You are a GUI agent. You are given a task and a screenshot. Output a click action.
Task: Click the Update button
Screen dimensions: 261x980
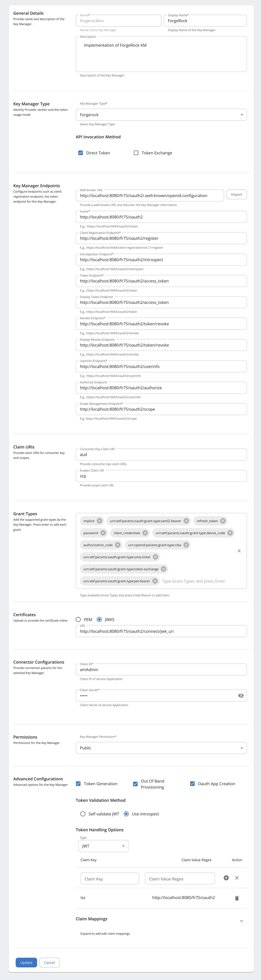tap(26, 963)
